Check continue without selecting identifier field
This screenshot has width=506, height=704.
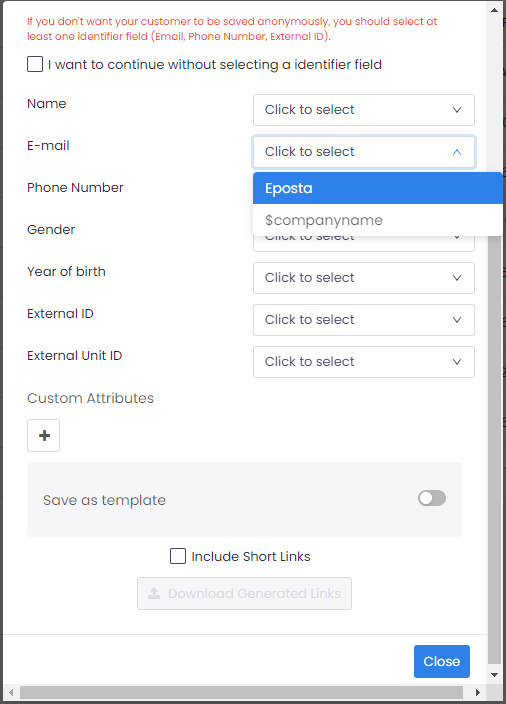(35, 64)
